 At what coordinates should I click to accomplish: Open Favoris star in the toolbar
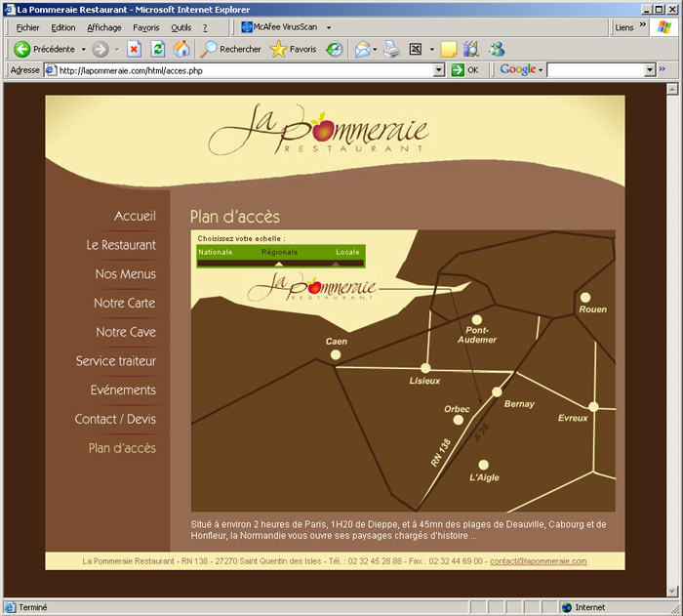[x=293, y=49]
